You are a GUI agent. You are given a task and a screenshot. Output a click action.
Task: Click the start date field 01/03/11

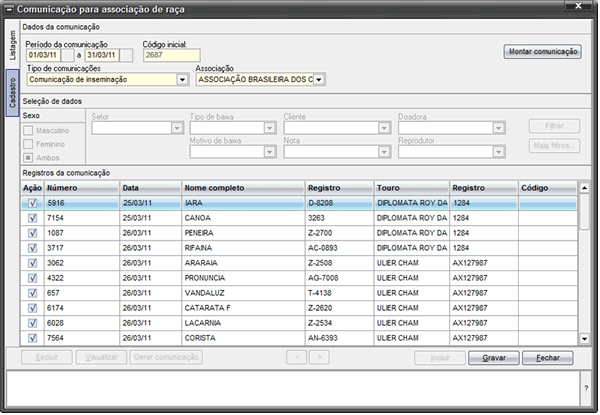coord(43,55)
